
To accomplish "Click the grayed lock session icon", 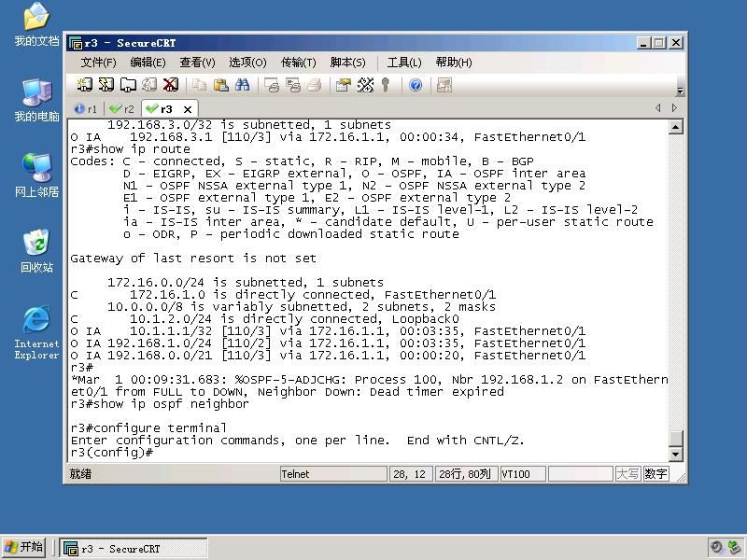I will click(x=444, y=85).
